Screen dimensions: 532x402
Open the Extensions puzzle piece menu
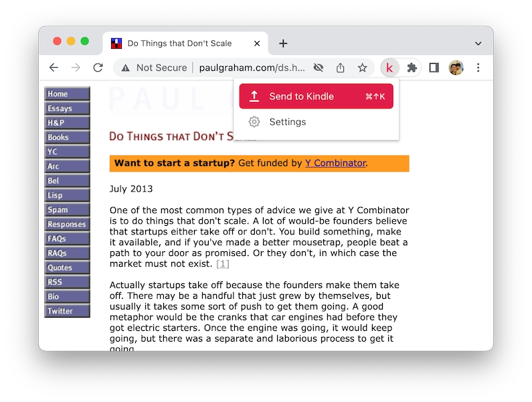pos(412,68)
